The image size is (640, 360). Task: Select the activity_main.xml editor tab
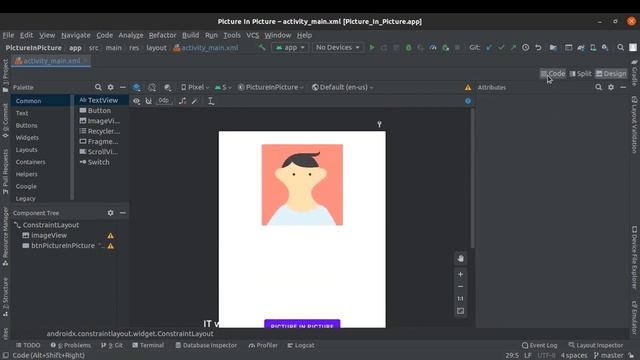(51, 61)
